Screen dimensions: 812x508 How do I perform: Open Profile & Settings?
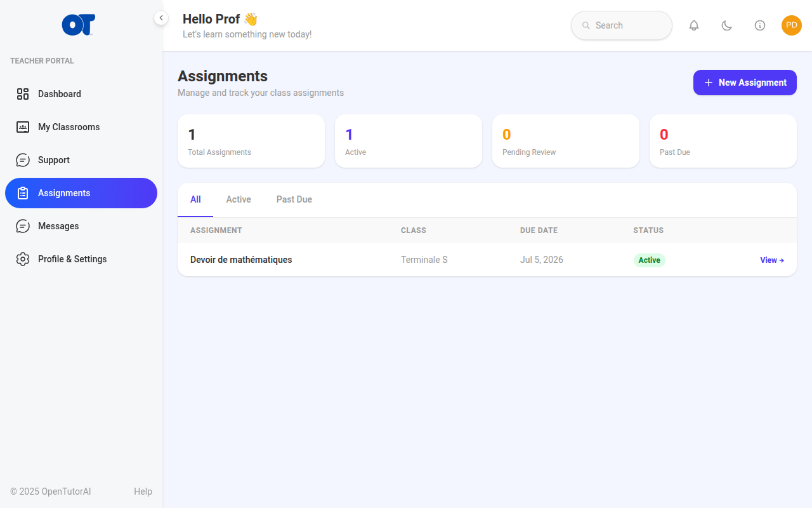point(81,259)
